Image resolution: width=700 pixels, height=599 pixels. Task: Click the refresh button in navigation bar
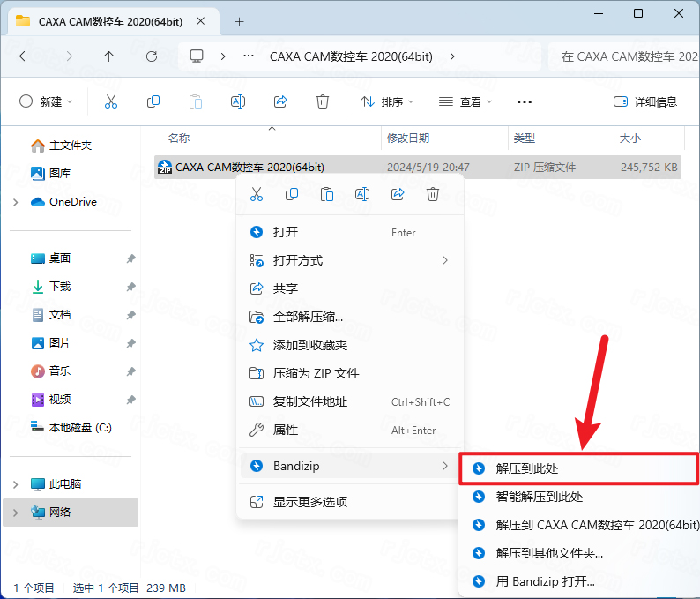152,56
